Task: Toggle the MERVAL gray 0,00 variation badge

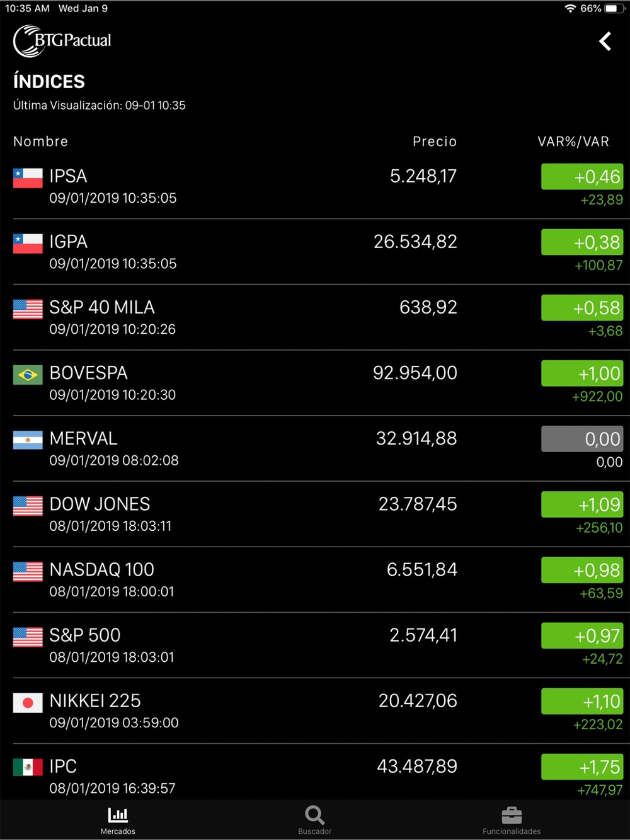Action: point(581,439)
